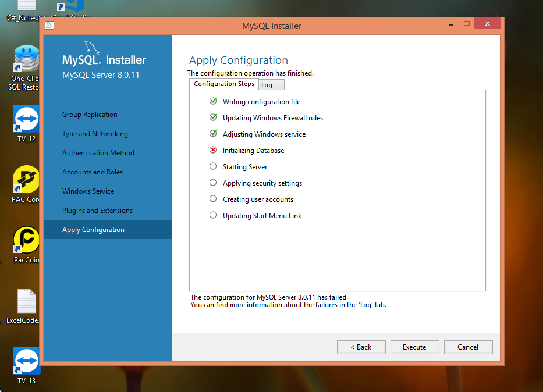Select Plugins and Extensions in sidebar
The image size is (543, 392).
click(97, 211)
